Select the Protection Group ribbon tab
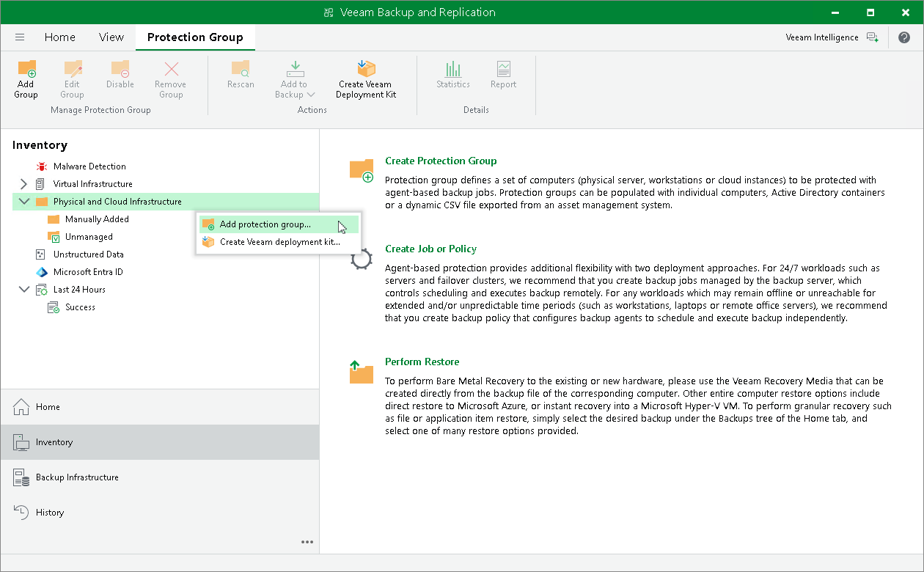The height and width of the screenshot is (572, 924). [195, 37]
